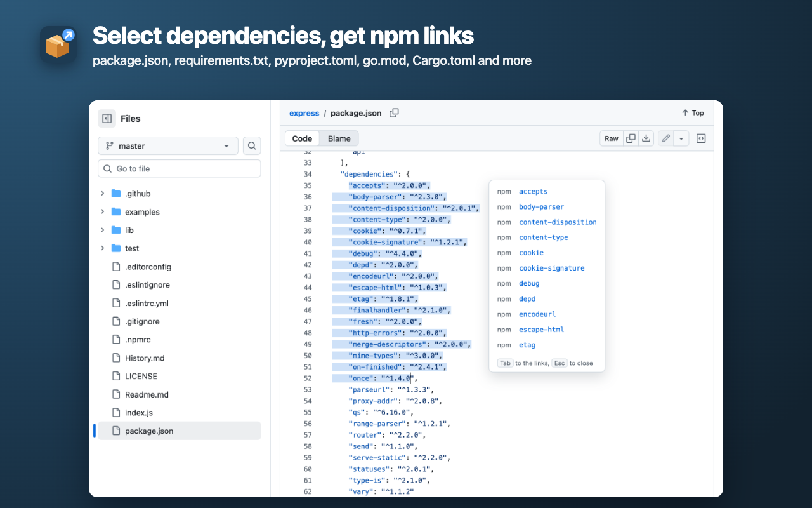The height and width of the screenshot is (508, 812).
Task: Open .gitignore in the file tree
Action: tap(142, 321)
